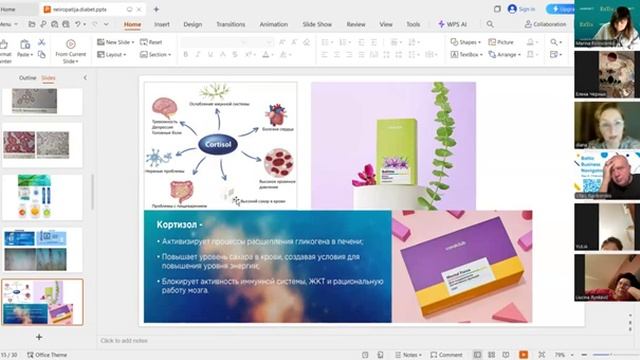Toggle align text left button
Viewport: 640px width, 360px height.
pos(324,54)
